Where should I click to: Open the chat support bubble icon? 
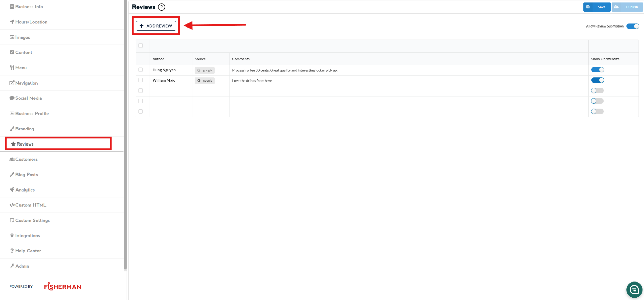[634, 290]
